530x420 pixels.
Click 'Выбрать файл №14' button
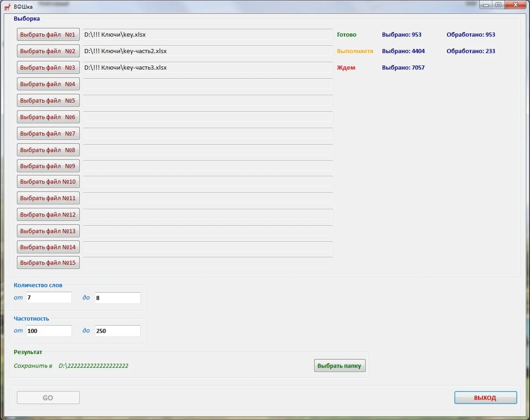48,247
